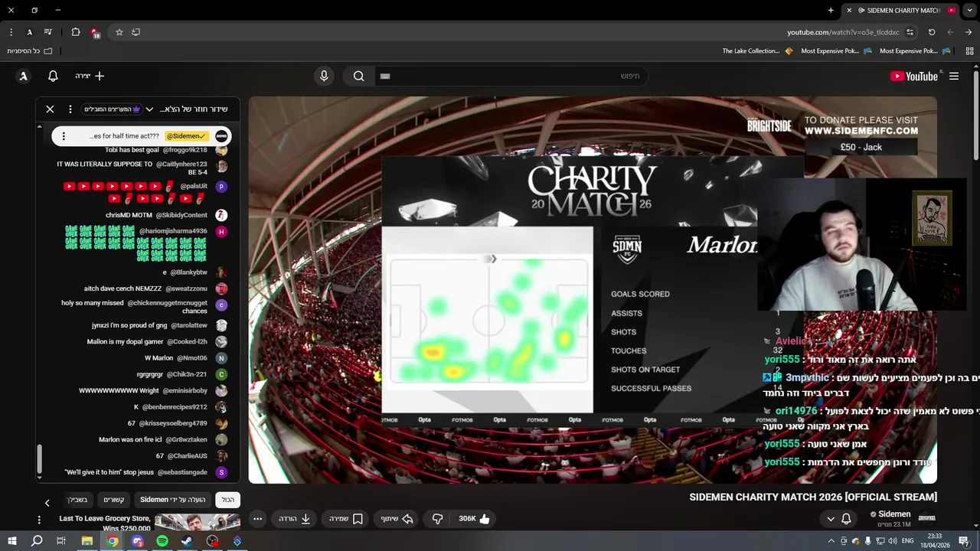The width and height of the screenshot is (980, 551).
Task: Go to YouTube home via logo
Action: coord(914,76)
